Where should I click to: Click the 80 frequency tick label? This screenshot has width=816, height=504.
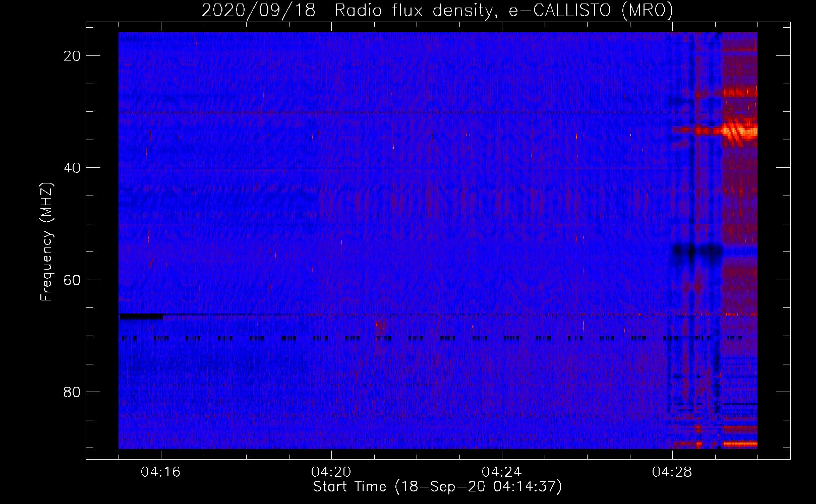[x=73, y=392]
